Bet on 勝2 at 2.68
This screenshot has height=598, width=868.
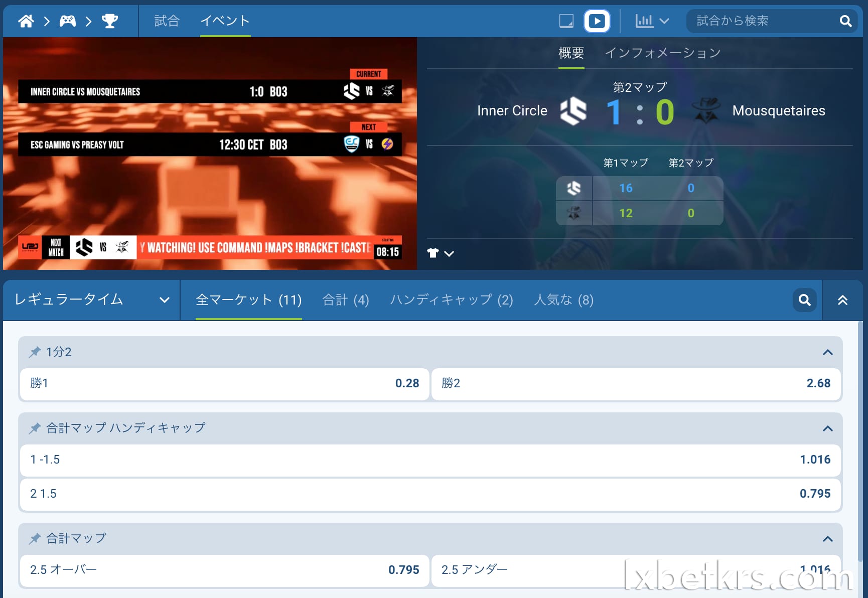[636, 384]
